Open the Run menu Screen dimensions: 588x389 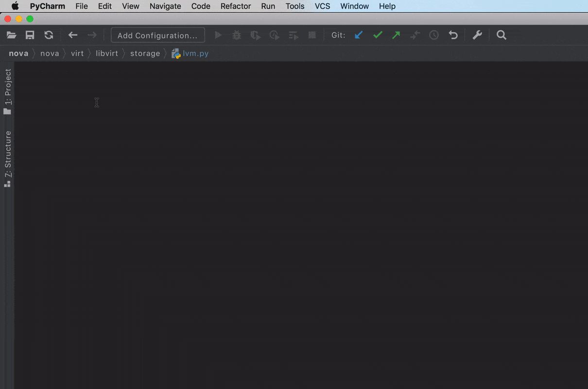(x=268, y=6)
